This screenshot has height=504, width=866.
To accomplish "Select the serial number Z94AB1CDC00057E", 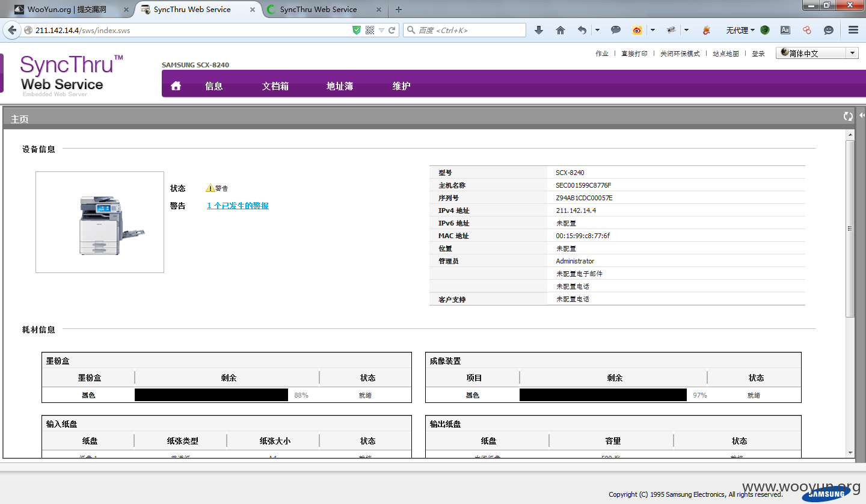I will point(584,198).
